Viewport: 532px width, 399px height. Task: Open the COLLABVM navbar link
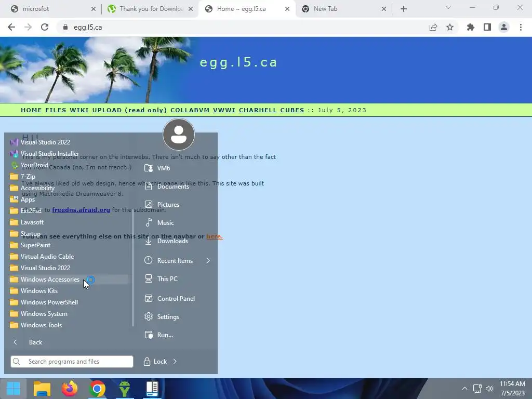pyautogui.click(x=190, y=110)
